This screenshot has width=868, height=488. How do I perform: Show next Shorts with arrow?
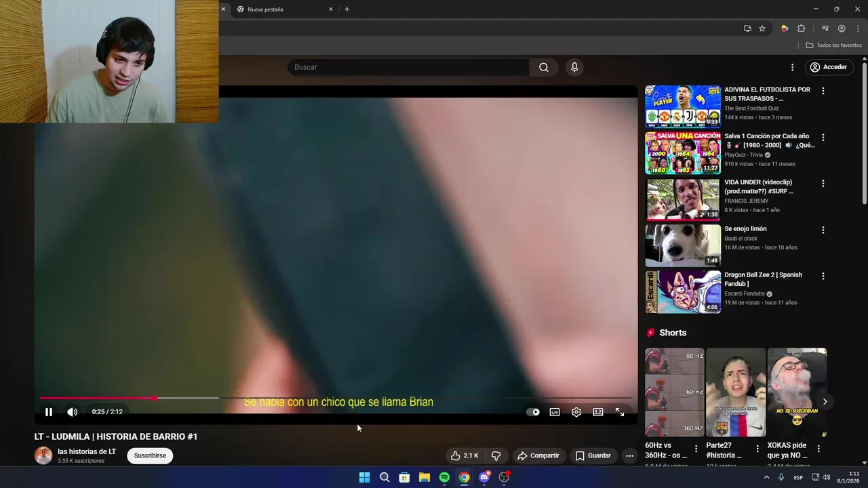(825, 402)
